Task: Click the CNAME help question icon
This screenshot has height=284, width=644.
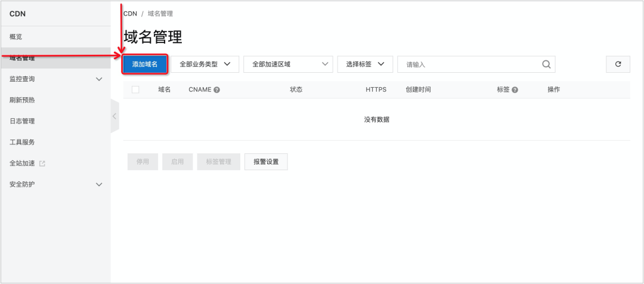Action: (x=217, y=89)
